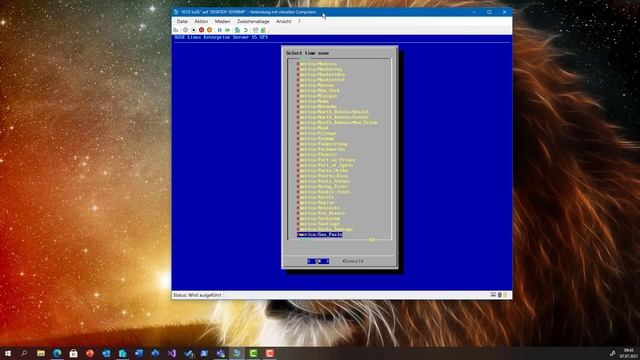Launch Microsoft Edge from the taskbar
The height and width of the screenshot is (360, 640).
(57, 353)
